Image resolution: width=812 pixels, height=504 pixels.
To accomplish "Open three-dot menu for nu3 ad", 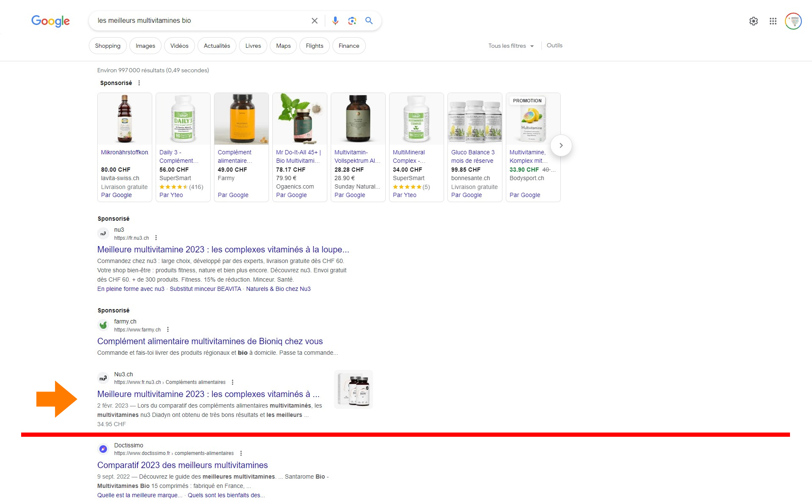I will pyautogui.click(x=156, y=238).
